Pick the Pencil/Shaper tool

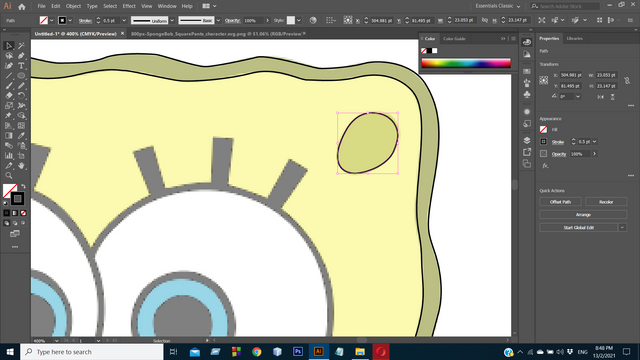click(x=21, y=86)
